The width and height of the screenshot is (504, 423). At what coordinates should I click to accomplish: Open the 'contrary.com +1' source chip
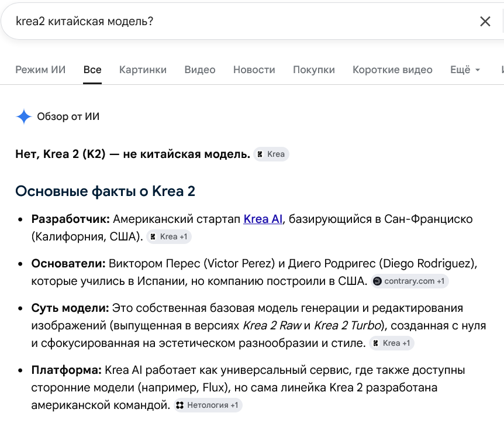click(x=410, y=281)
